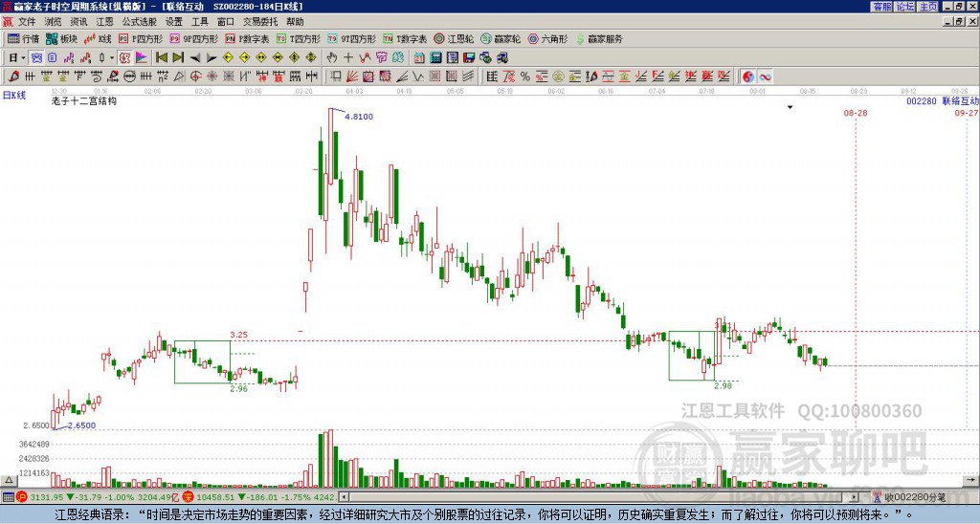Click the black left arrow icon

pyautogui.click(x=195, y=58)
